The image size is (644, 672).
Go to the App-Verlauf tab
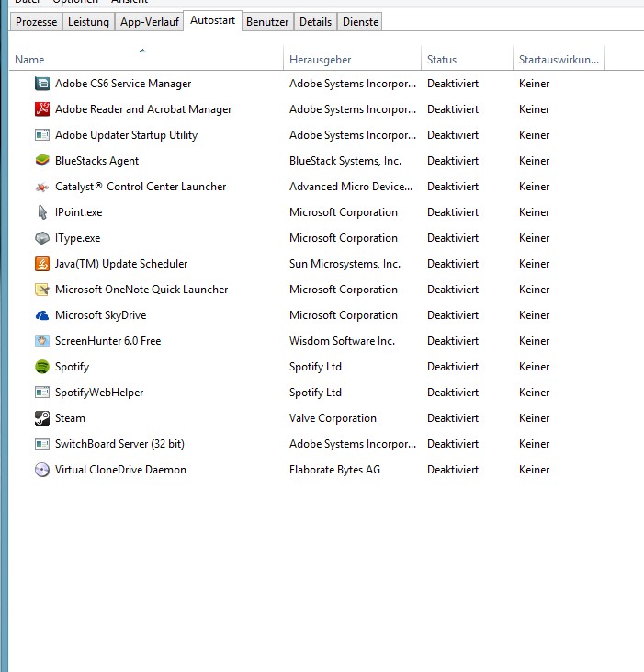(149, 22)
